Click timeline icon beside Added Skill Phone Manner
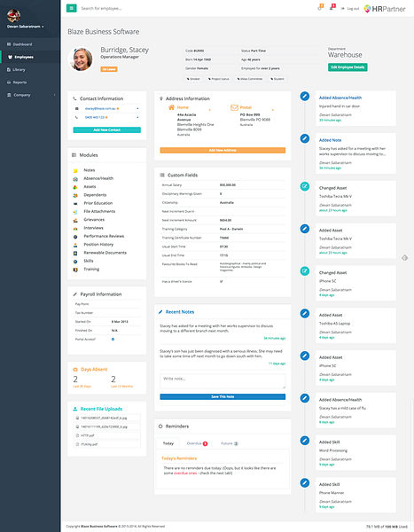The width and height of the screenshot is (414, 532). [x=305, y=482]
